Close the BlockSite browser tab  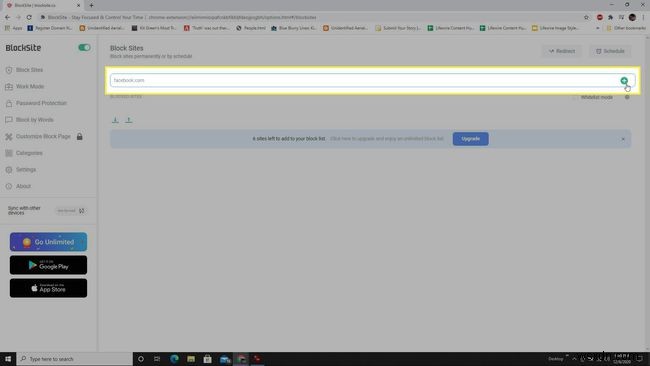click(78, 5)
